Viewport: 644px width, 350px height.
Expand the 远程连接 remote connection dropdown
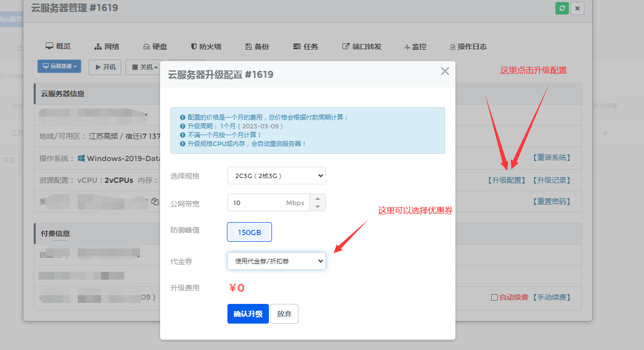pyautogui.click(x=60, y=67)
